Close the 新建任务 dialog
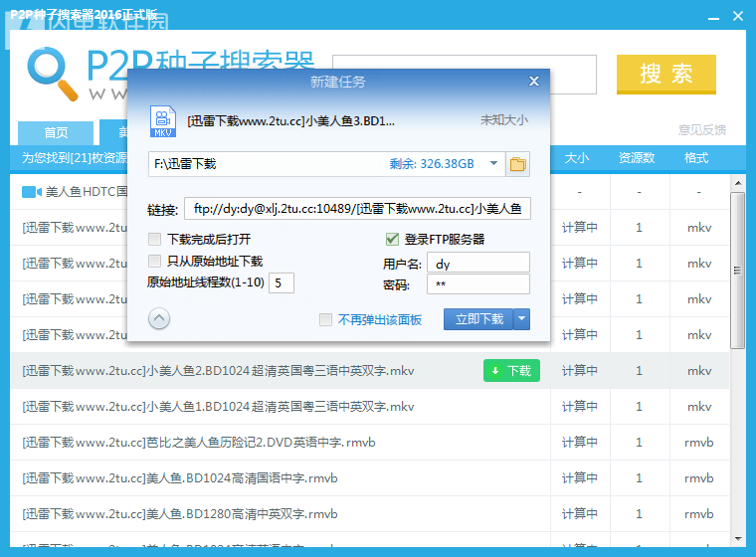The width and height of the screenshot is (756, 557). coord(534,81)
